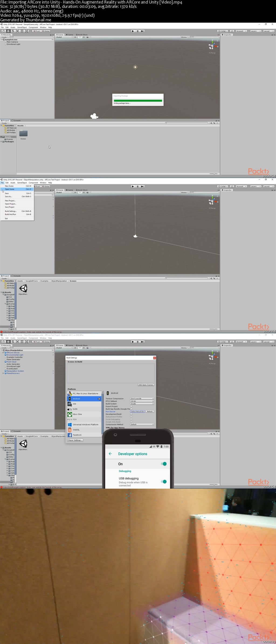Click the IndexOutOfRangeException error icon in the File-menu frame
The height and width of the screenshot is (644, 276).
1,332
